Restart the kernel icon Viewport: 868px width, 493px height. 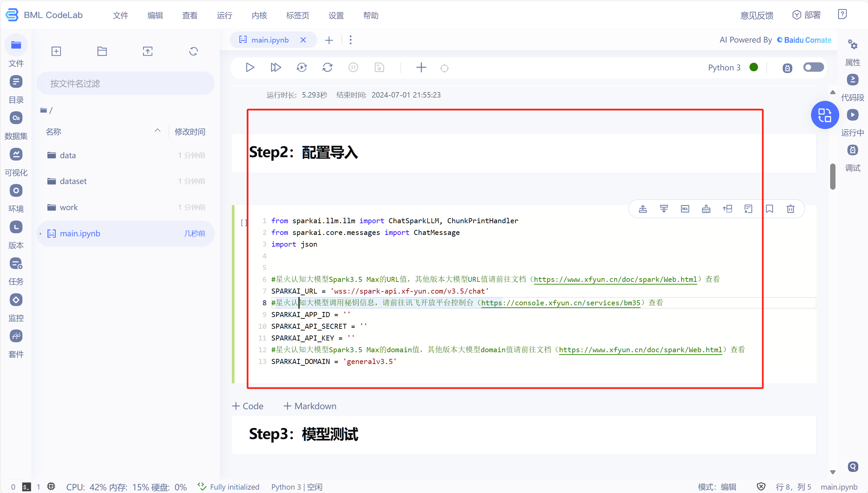click(327, 67)
